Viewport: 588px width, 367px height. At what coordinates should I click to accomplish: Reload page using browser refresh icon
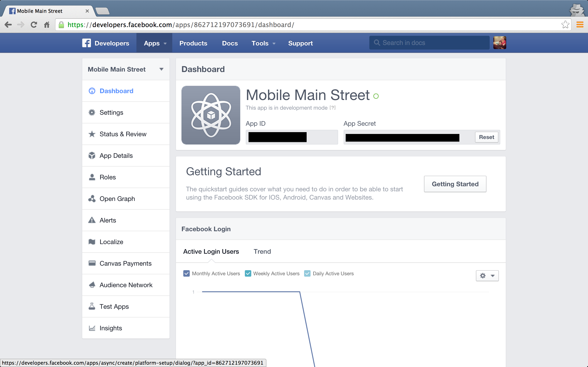tap(34, 25)
